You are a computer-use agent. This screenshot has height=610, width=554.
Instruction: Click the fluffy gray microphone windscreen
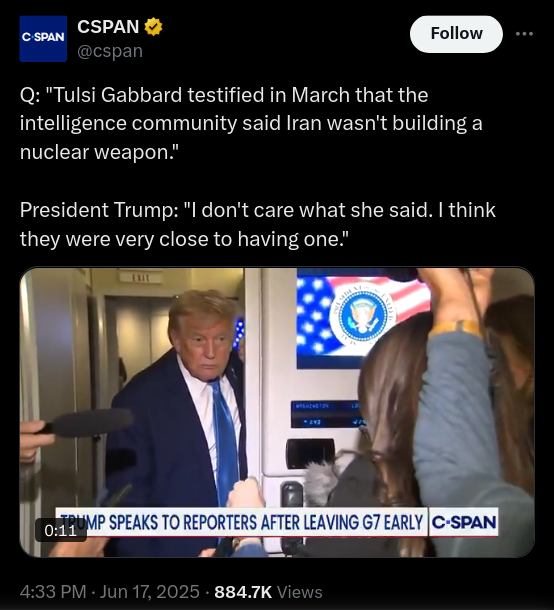coord(320,482)
